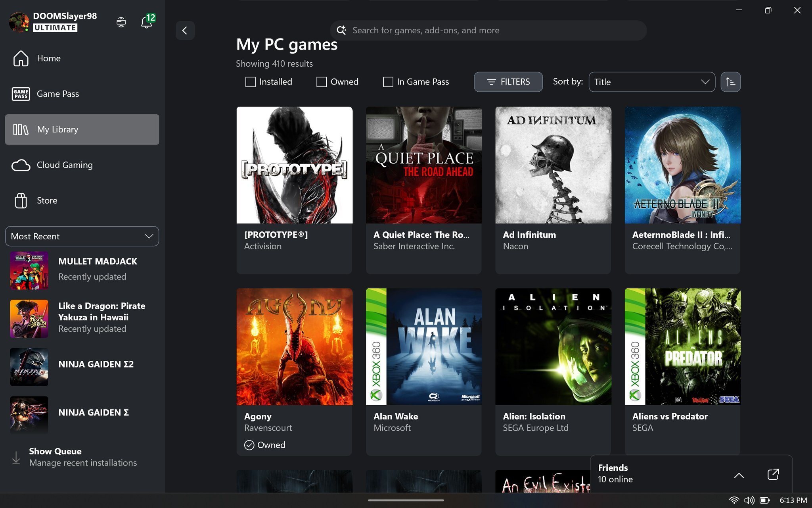Image resolution: width=812 pixels, height=508 pixels.
Task: Click the print/device icon beside username
Action: [121, 22]
